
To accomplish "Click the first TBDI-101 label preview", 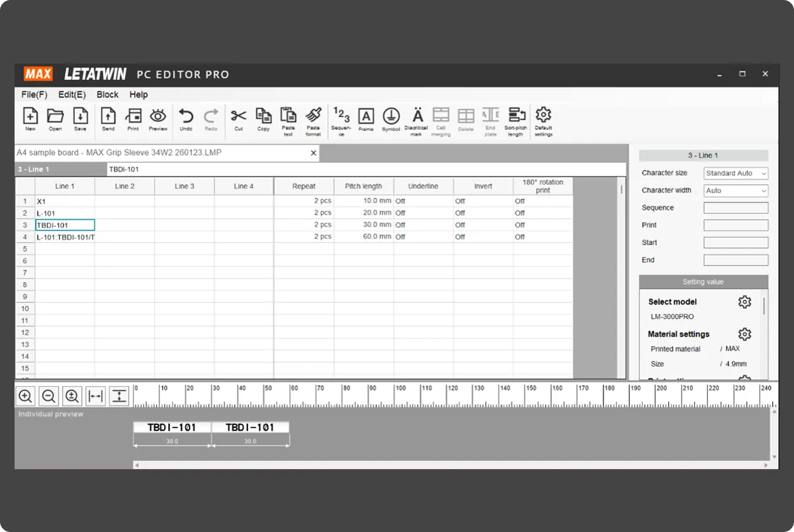I will pyautogui.click(x=172, y=427).
